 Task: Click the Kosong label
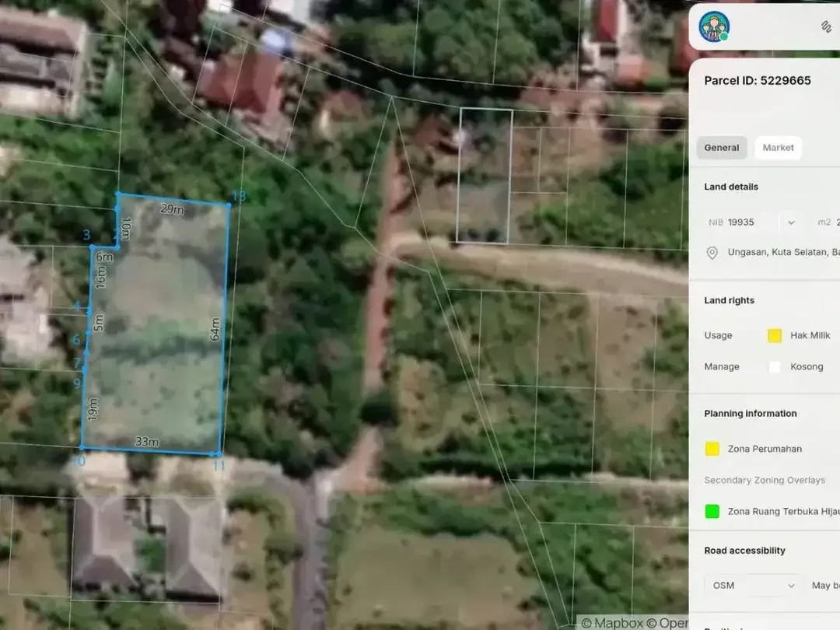point(807,366)
